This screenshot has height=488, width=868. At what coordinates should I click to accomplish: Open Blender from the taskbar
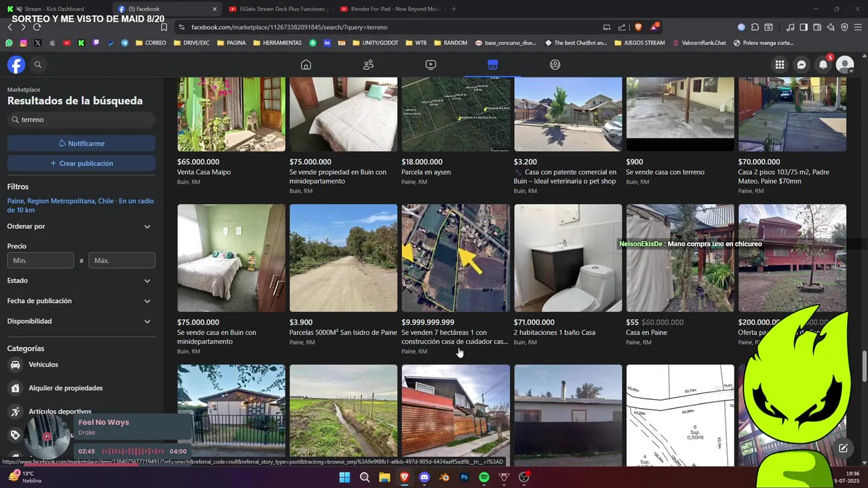tap(444, 477)
